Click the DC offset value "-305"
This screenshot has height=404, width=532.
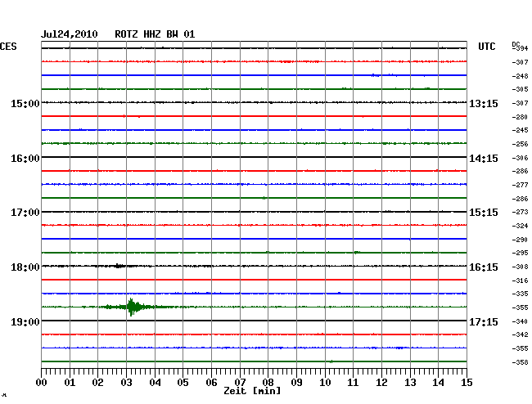(x=520, y=89)
